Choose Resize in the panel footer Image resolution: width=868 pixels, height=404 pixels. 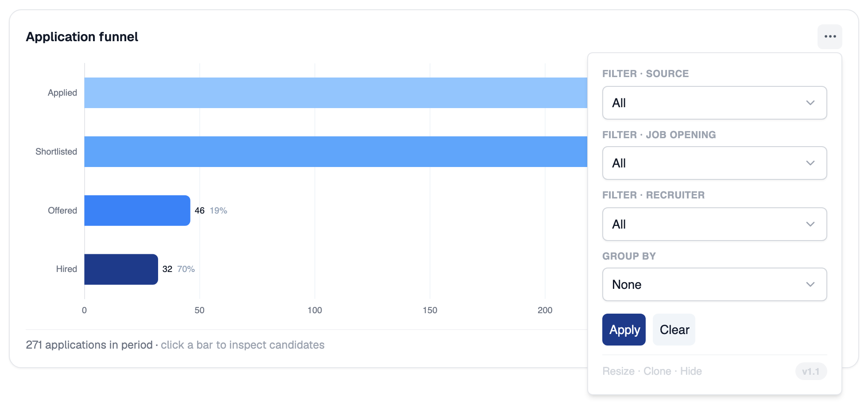(618, 371)
